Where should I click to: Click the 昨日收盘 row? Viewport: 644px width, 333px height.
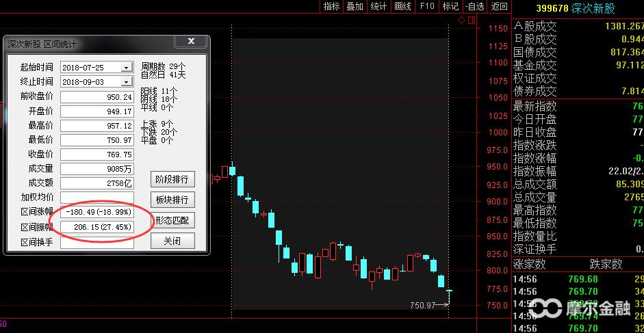tap(578, 132)
